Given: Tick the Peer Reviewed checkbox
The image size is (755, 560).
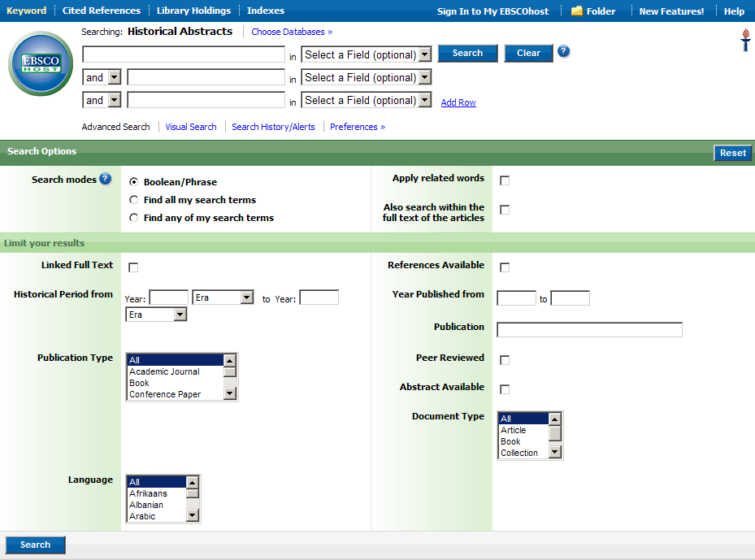Looking at the screenshot, I should 505,360.
